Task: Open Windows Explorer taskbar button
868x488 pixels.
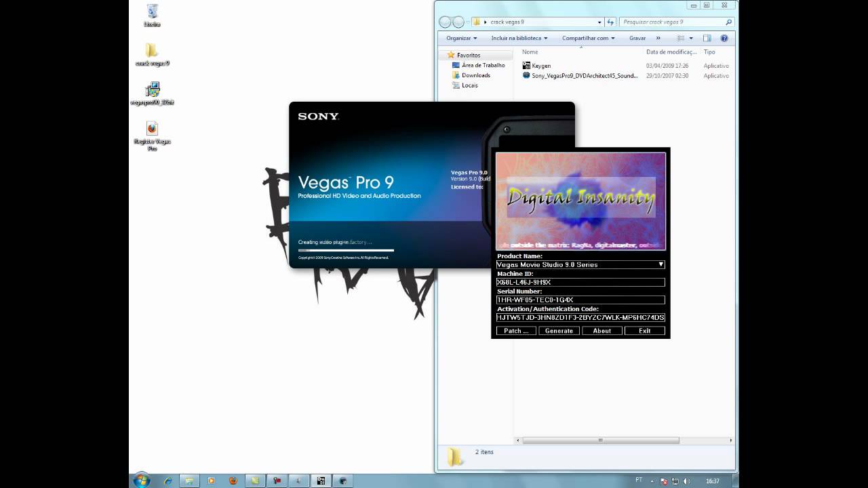Action: [x=189, y=481]
